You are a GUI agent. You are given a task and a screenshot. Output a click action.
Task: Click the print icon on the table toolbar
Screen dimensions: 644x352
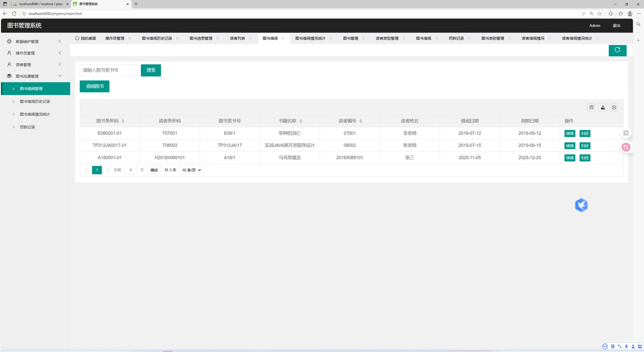coord(614,108)
